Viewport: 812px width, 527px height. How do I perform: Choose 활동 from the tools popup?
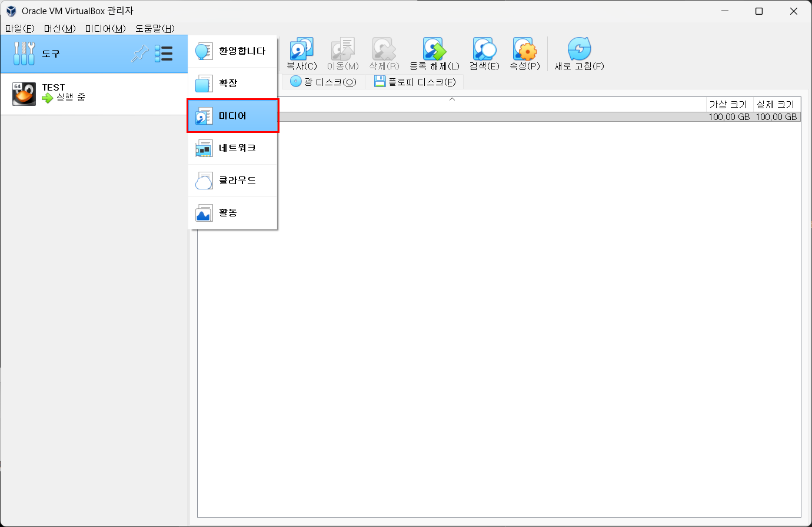(x=232, y=213)
